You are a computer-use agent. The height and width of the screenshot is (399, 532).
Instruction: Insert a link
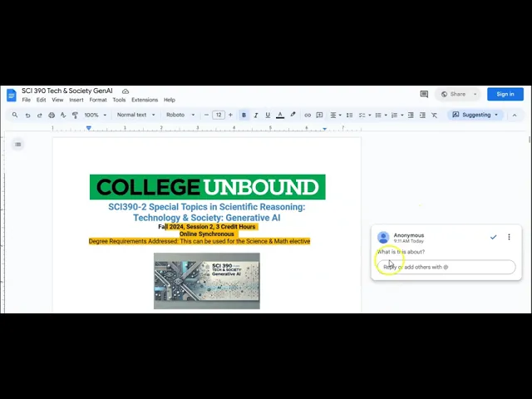[308, 116]
